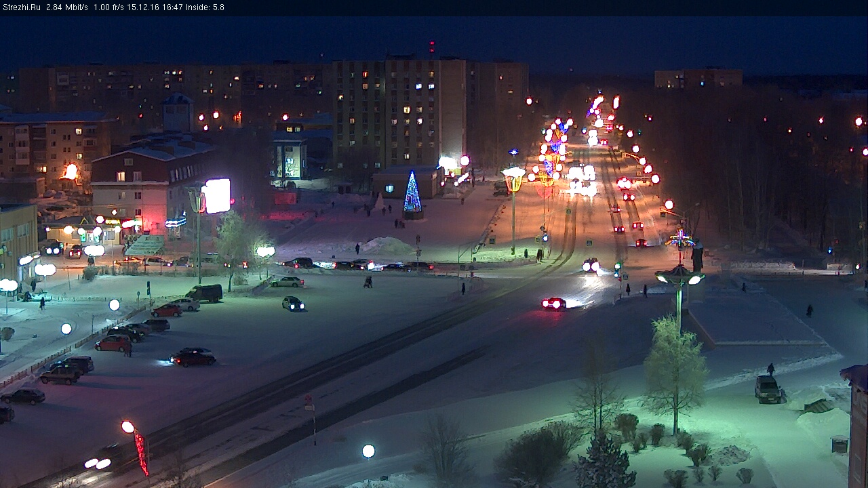Viewport: 868px width, 488px height.
Task: Click the bright white glowing billboard screen
Action: 218,196
